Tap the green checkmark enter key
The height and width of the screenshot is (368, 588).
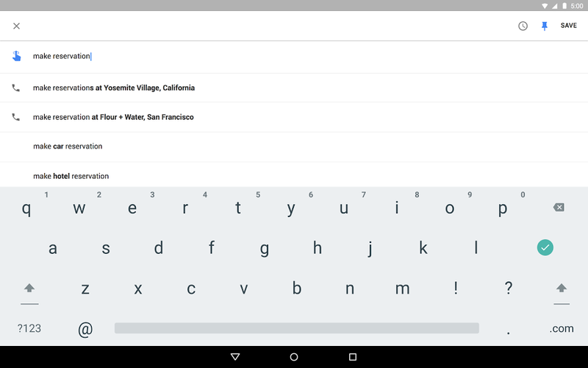[545, 247]
